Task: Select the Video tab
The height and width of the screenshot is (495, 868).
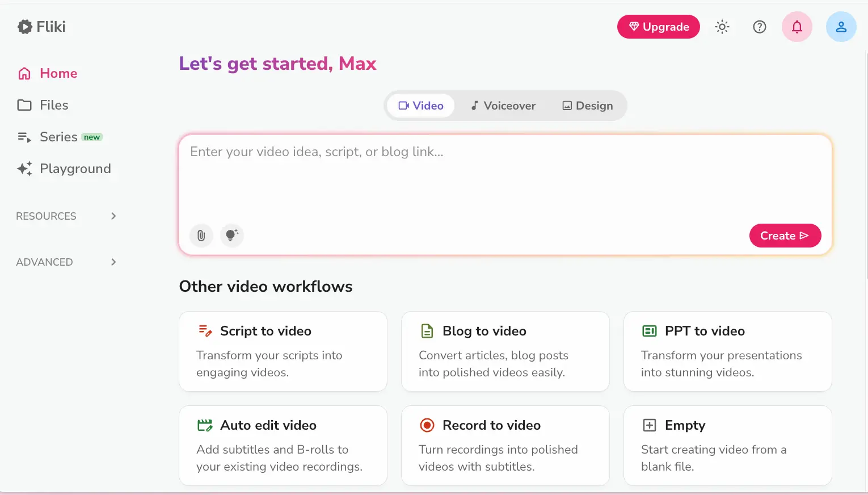Action: (x=421, y=106)
